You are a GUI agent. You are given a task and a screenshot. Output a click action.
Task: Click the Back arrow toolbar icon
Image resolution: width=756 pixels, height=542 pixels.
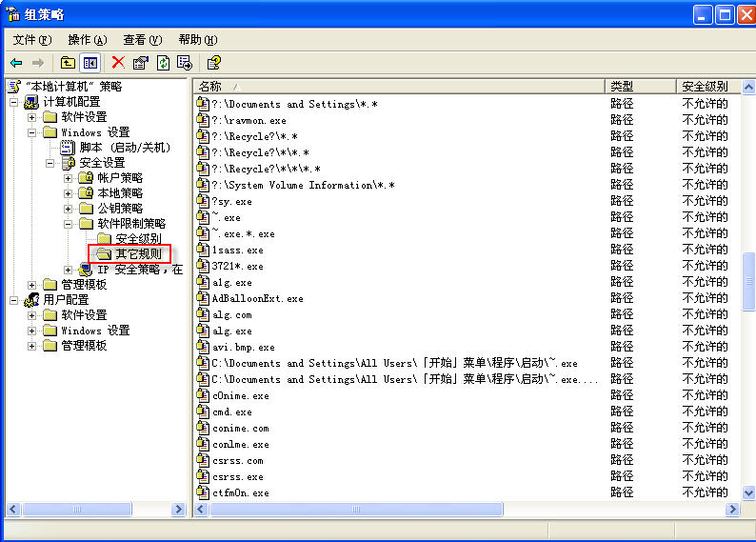point(16,63)
